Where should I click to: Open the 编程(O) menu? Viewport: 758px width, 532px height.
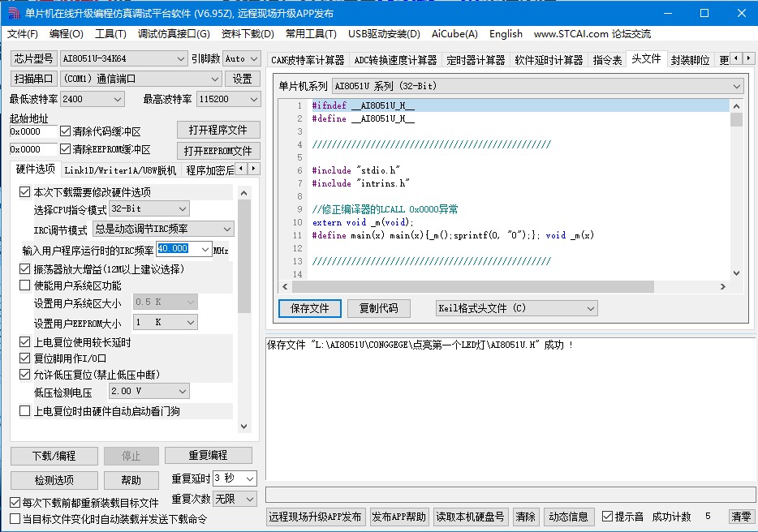point(67,34)
